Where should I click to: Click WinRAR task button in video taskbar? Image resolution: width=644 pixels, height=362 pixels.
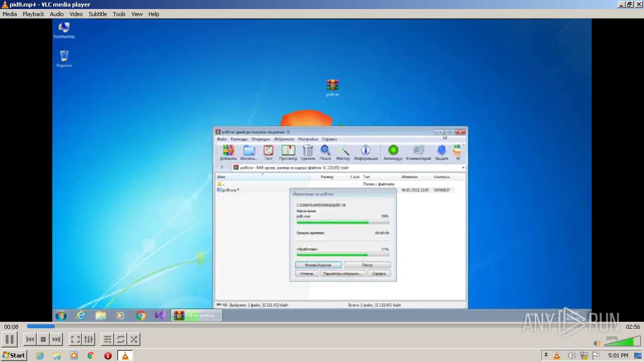pyautogui.click(x=197, y=316)
